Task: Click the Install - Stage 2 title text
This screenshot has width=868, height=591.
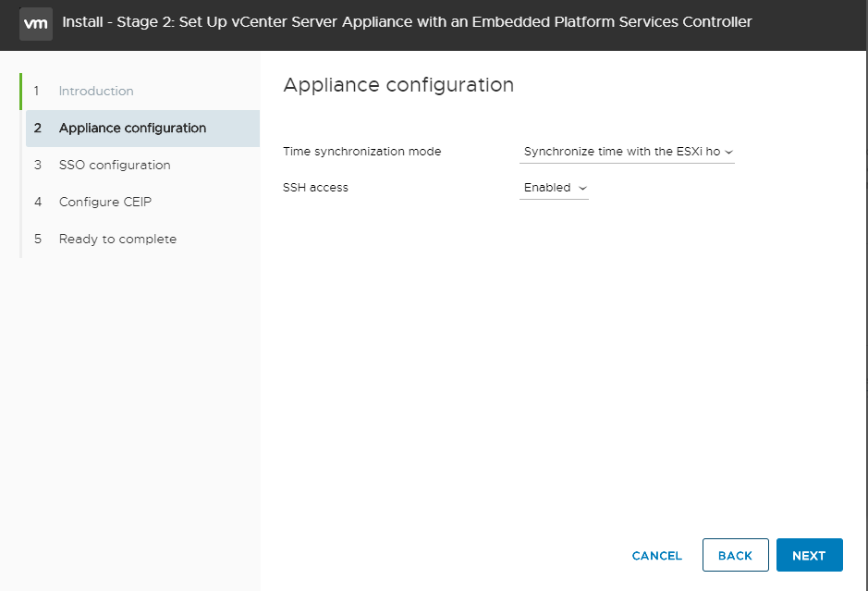Action: click(407, 22)
